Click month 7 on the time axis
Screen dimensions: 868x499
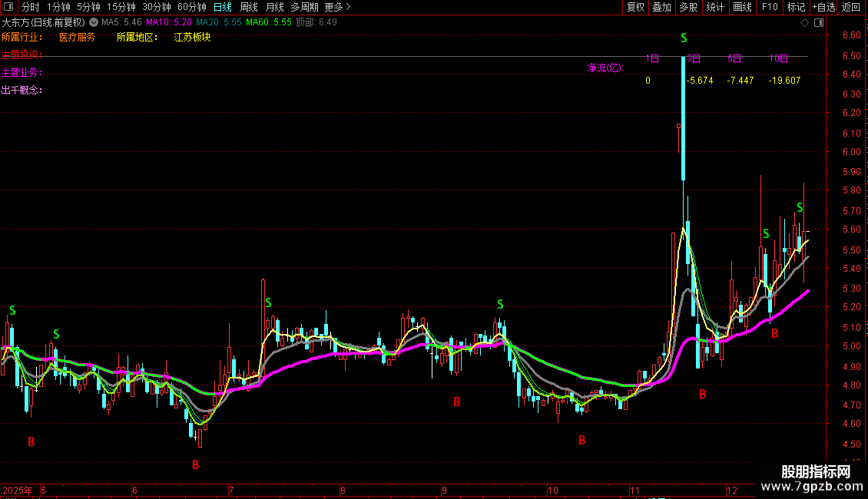(231, 491)
